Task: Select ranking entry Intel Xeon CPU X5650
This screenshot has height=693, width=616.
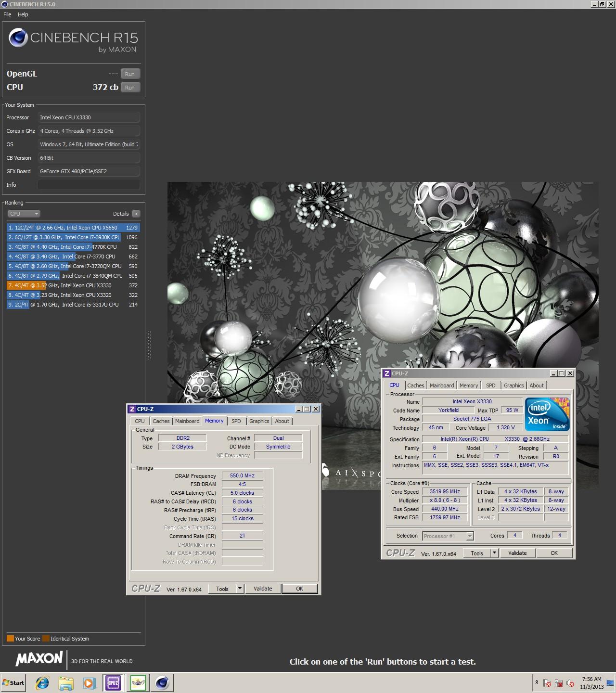Action: [73, 228]
